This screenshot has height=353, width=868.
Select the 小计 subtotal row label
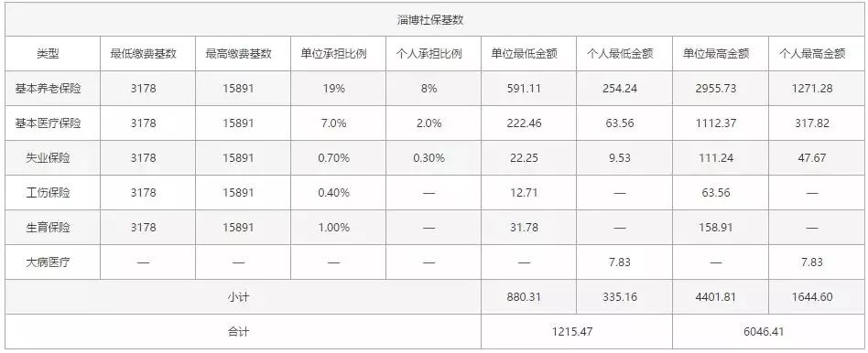pyautogui.click(x=239, y=297)
